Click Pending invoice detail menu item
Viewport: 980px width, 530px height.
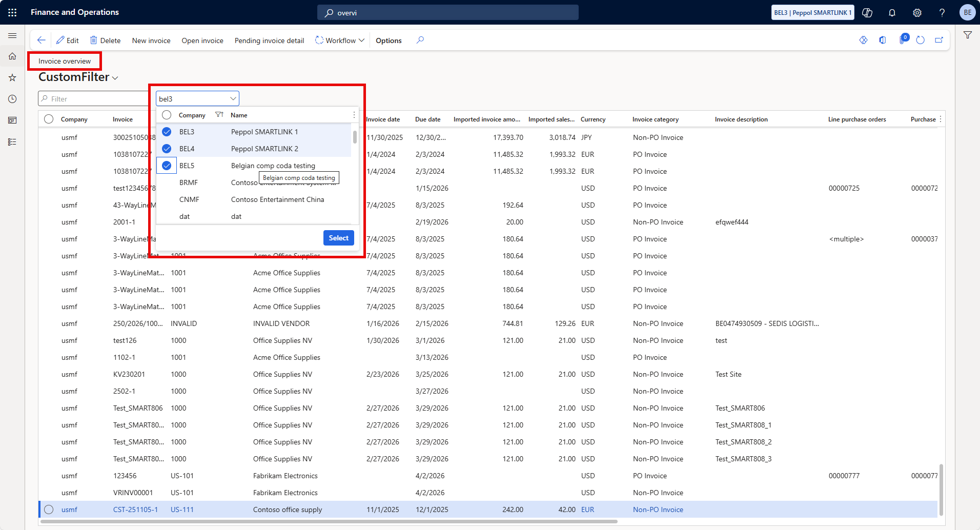pos(269,40)
